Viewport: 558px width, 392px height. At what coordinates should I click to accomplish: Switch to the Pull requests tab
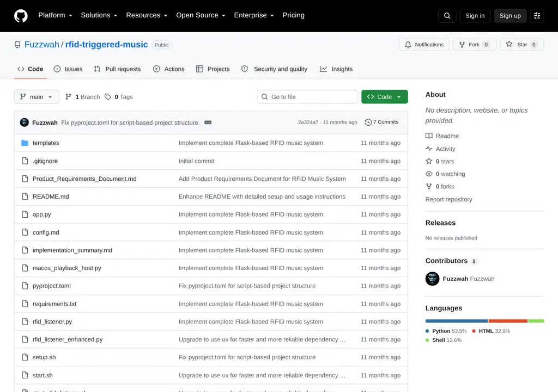pyautogui.click(x=118, y=69)
